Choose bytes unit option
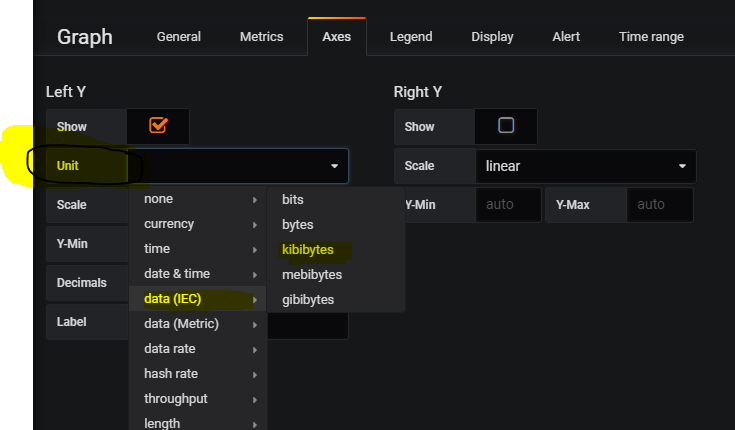 click(x=298, y=225)
